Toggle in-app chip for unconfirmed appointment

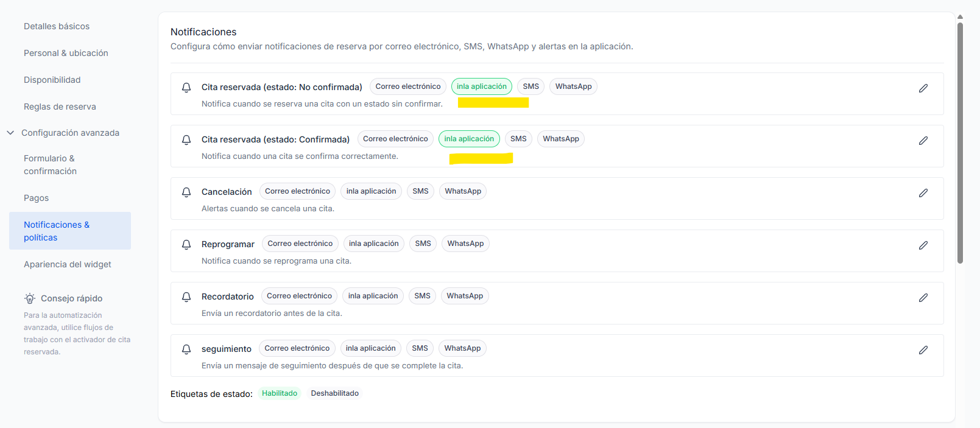click(482, 86)
